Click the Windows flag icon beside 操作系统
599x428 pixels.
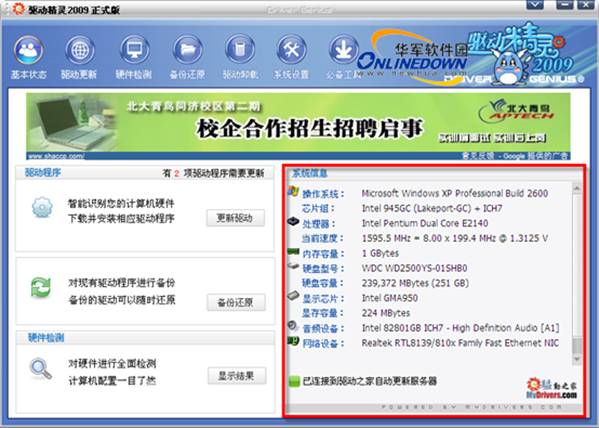(x=293, y=191)
